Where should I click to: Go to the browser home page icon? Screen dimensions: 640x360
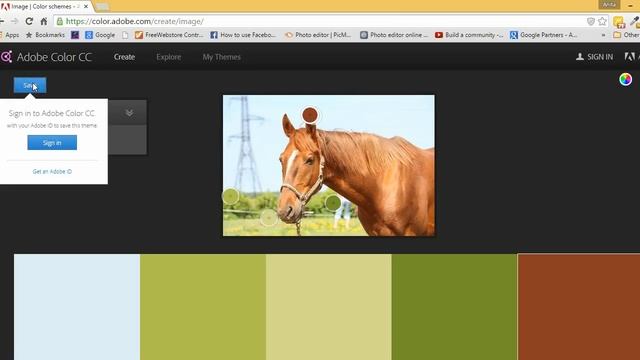click(x=44, y=21)
